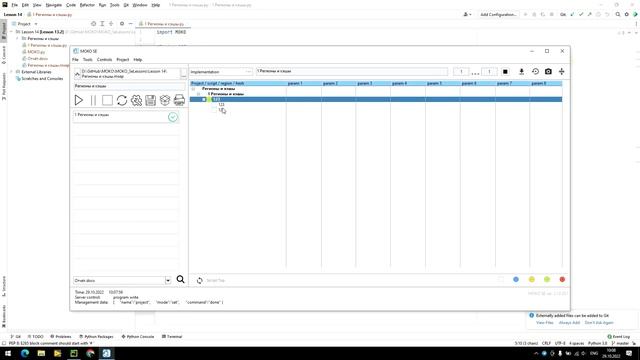The width and height of the screenshot is (640, 360).
Task: Click the magnifier search icon
Action: click(180, 280)
